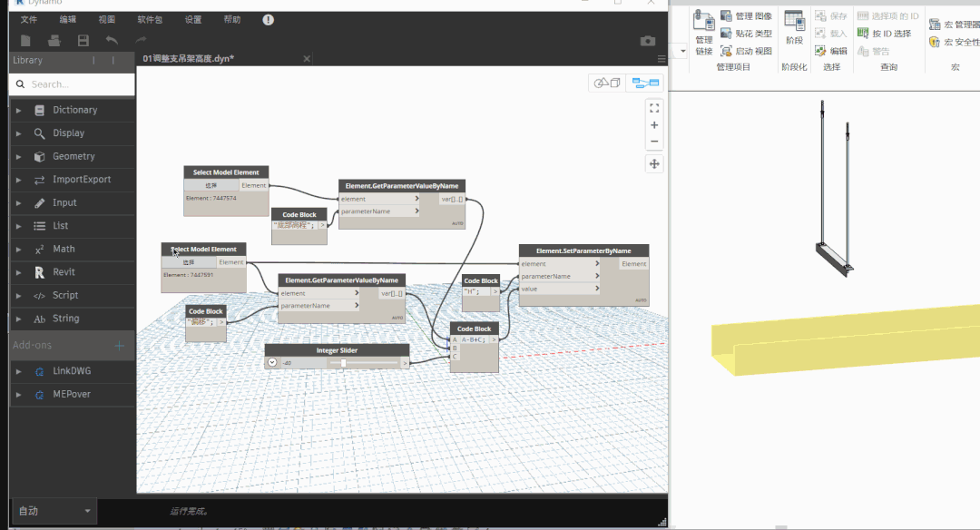Click the library Search field

pyautogui.click(x=72, y=84)
